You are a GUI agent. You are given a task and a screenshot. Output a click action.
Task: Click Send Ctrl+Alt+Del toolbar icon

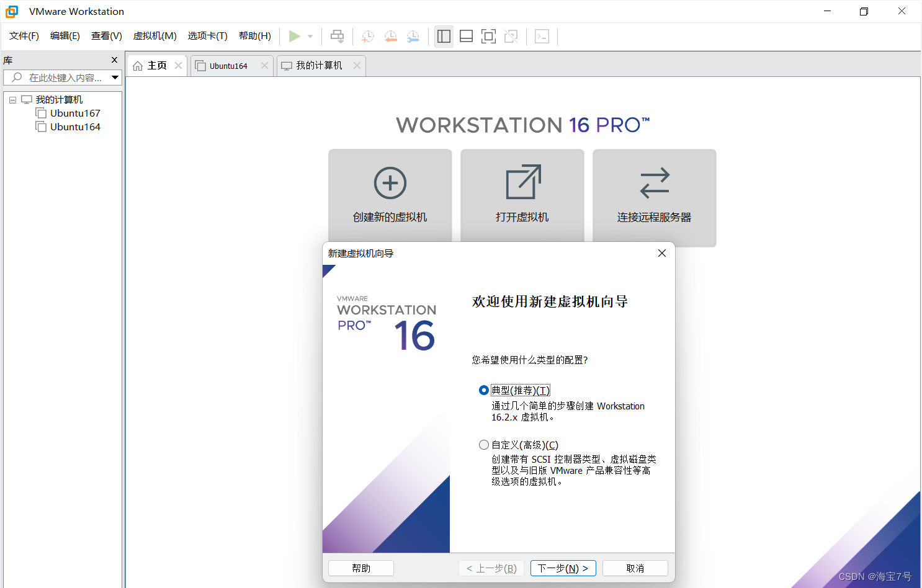tap(337, 36)
